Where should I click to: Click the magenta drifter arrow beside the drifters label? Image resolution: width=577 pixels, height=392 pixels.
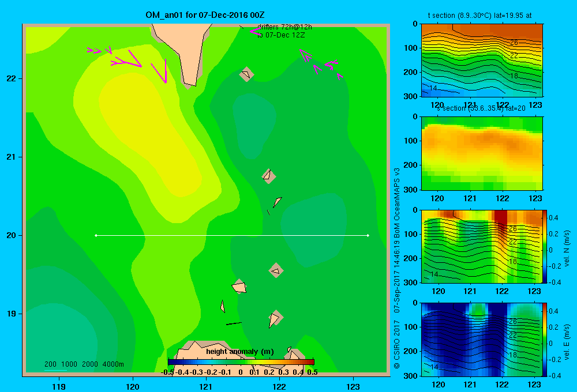click(254, 31)
